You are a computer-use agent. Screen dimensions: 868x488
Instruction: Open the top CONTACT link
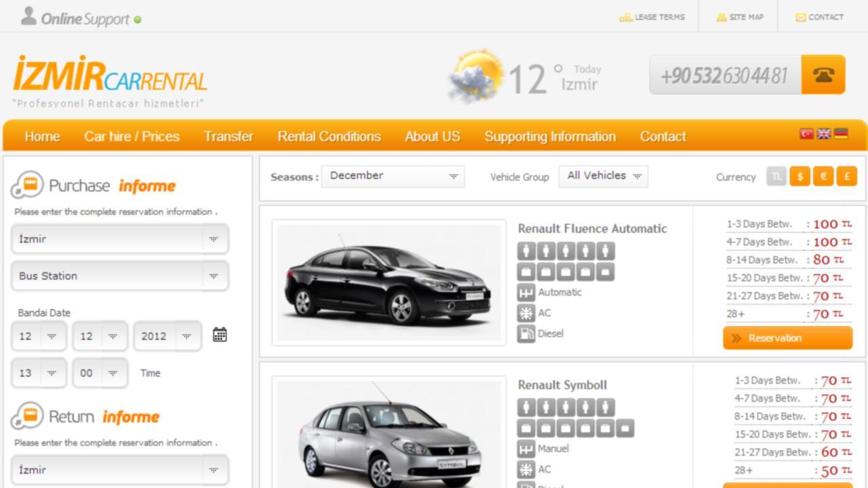coord(826,18)
